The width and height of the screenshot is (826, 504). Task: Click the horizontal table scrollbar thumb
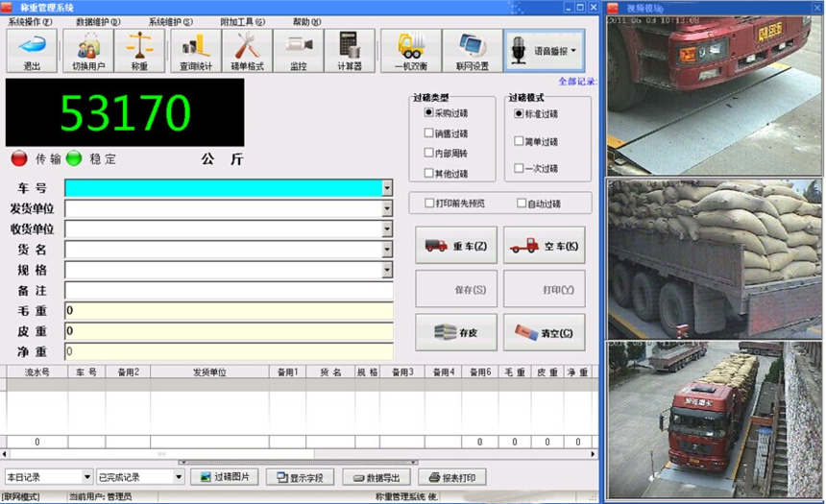161,453
